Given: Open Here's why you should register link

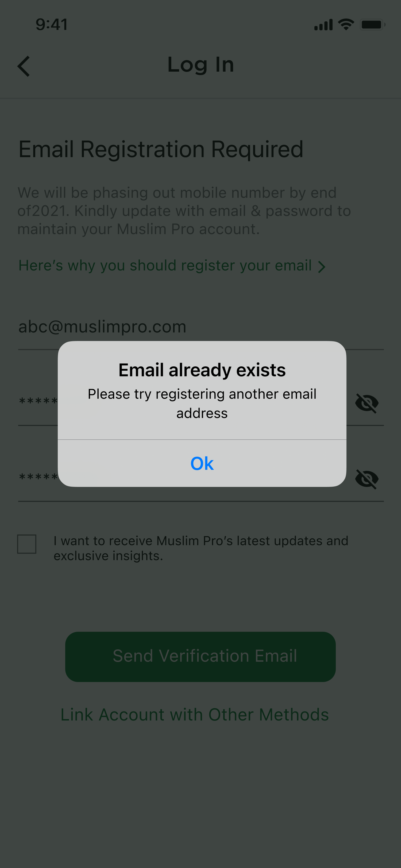Looking at the screenshot, I should pos(165,266).
